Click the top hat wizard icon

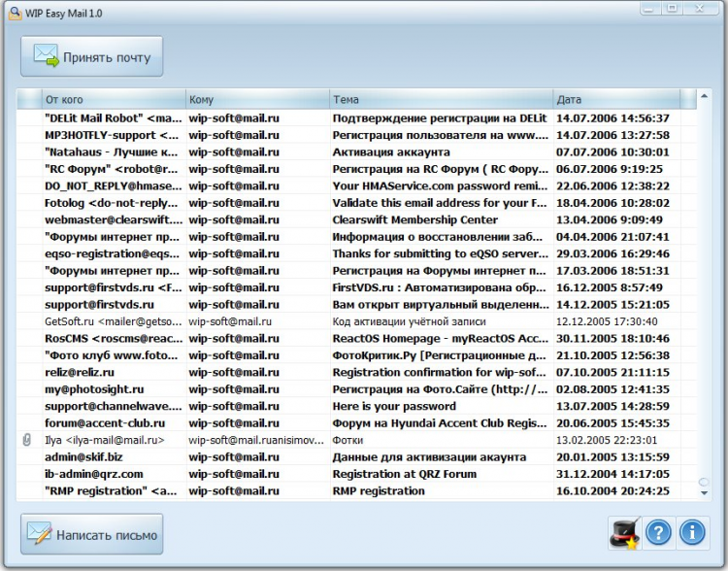[x=624, y=533]
